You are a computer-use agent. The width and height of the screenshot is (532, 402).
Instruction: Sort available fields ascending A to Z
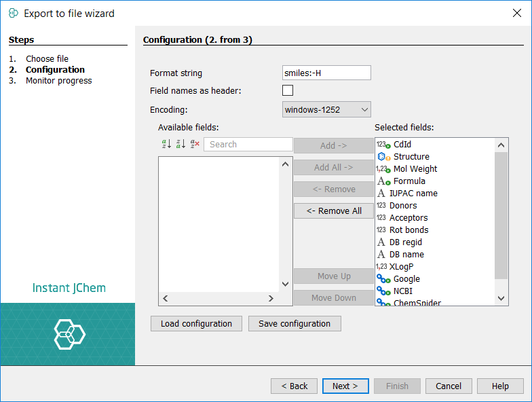click(166, 144)
